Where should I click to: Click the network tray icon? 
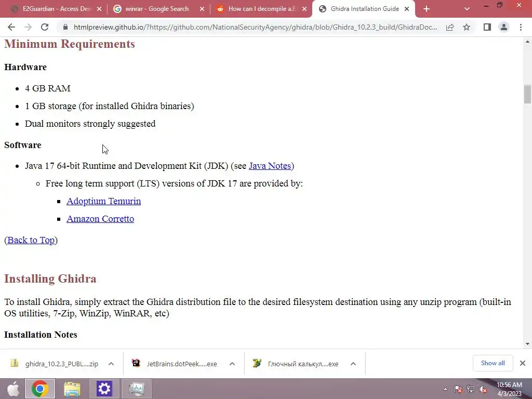(471, 389)
